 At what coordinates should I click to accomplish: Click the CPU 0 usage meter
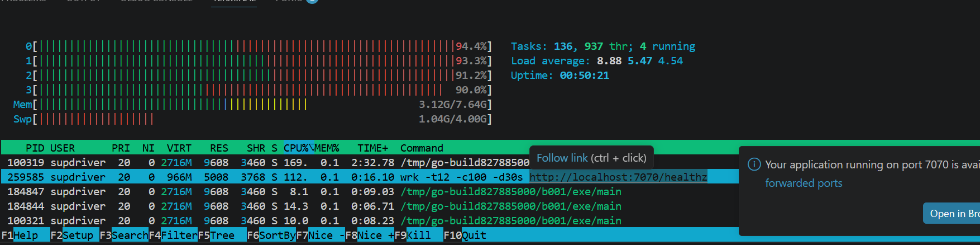(259, 46)
